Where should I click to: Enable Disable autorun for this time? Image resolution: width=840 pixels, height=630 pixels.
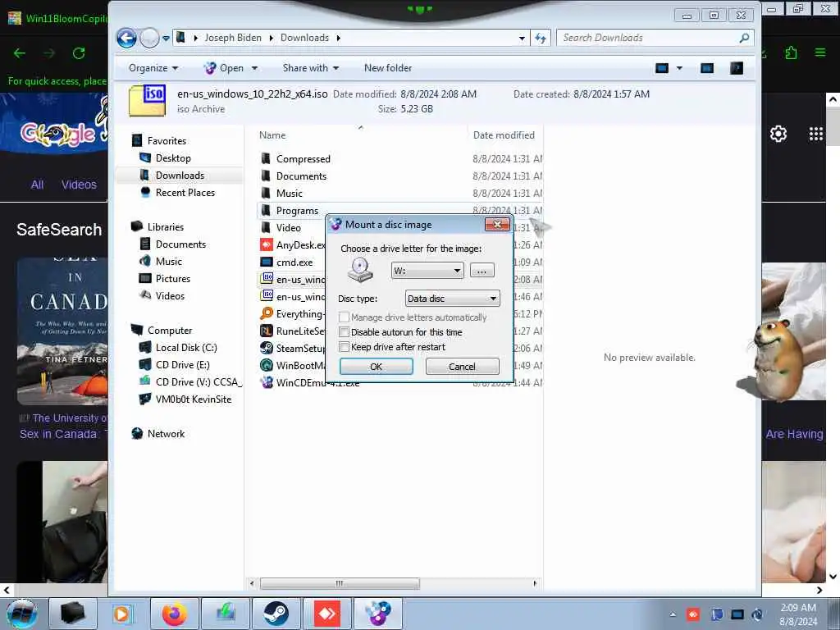pyautogui.click(x=344, y=332)
